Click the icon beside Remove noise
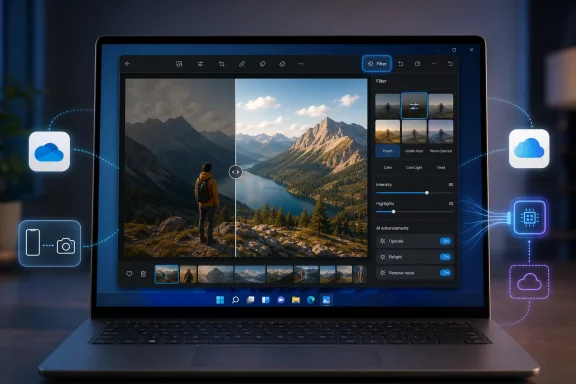The image size is (576, 384). (383, 273)
